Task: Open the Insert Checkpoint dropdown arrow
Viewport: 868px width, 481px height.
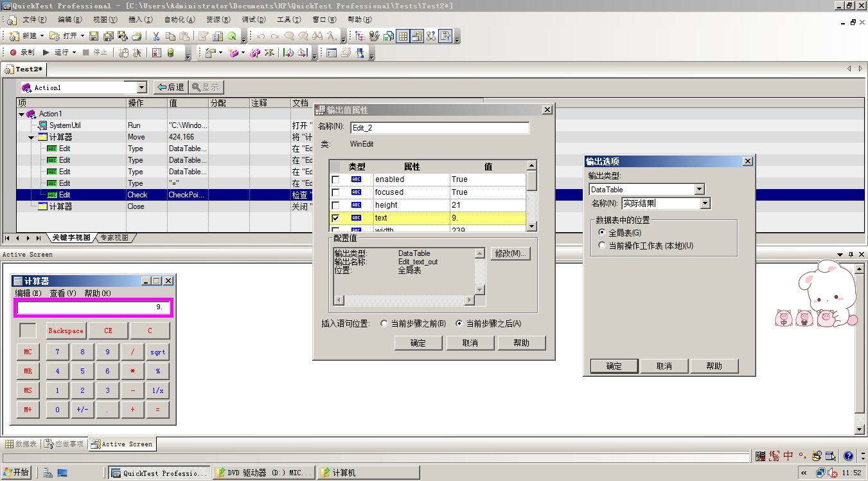Action: (220, 53)
